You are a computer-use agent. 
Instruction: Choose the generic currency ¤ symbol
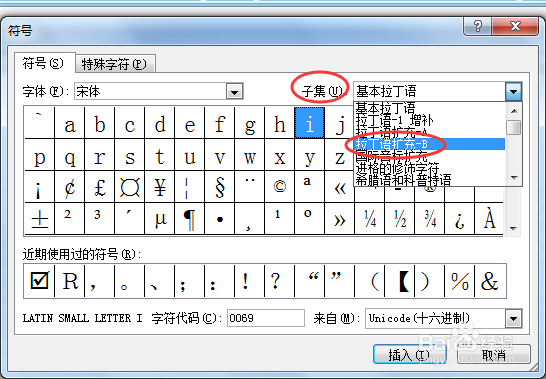[130, 187]
